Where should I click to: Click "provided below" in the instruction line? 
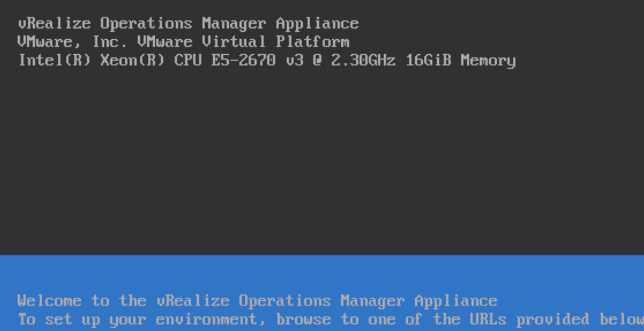[x=579, y=319]
